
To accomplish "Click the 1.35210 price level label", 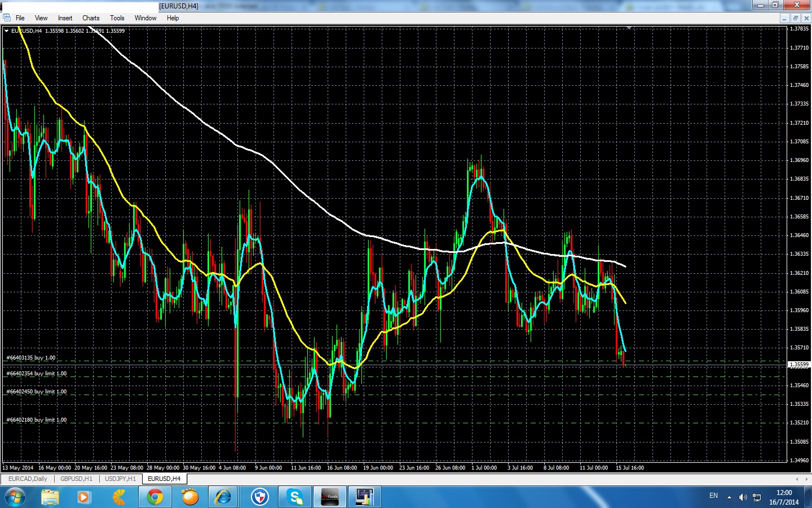I will click(800, 423).
